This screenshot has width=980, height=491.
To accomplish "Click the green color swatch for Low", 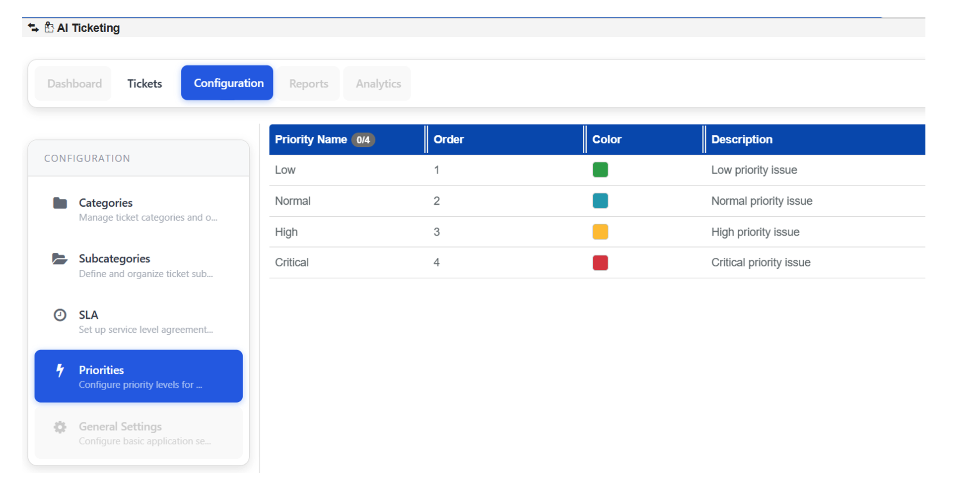I will coord(600,170).
